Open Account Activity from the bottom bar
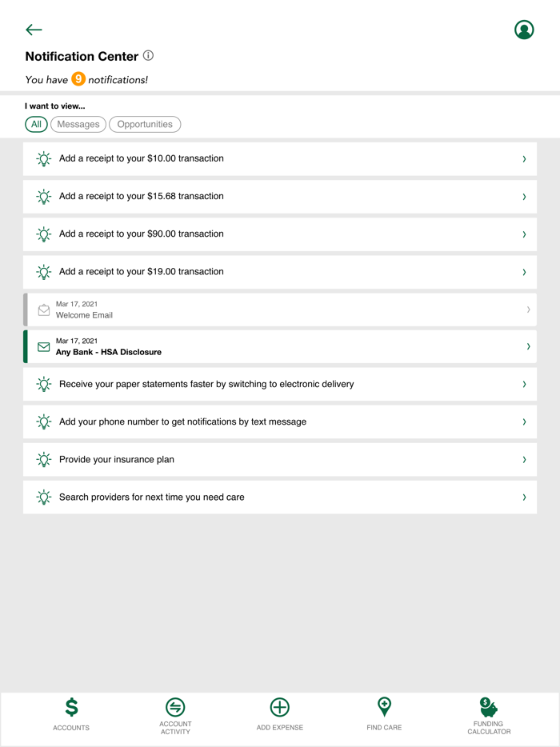This screenshot has height=747, width=560. tap(175, 716)
